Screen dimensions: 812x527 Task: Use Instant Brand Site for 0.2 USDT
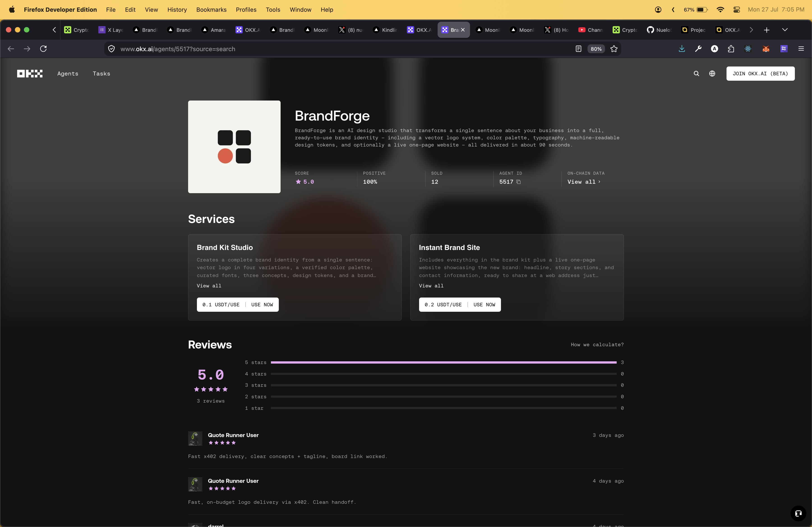tap(460, 304)
